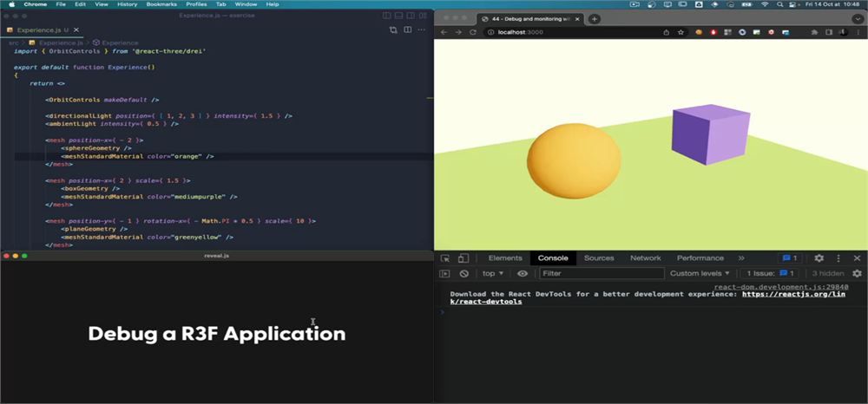Toggle the device toolbar icon in DevTools
868x404 pixels.
[x=464, y=258]
